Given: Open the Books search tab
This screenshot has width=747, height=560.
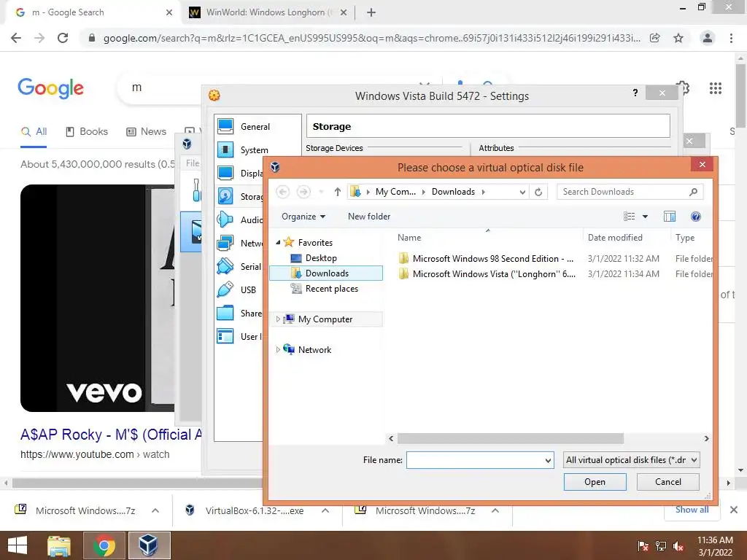Looking at the screenshot, I should click(x=87, y=132).
